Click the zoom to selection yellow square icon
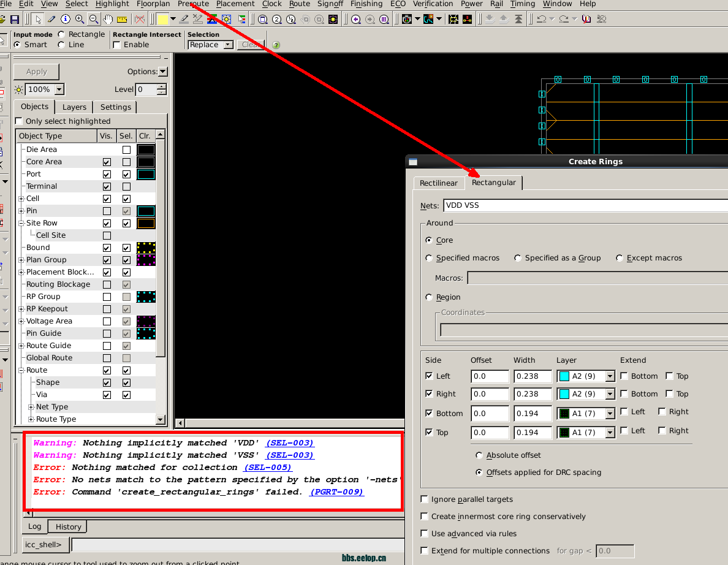 pyautogui.click(x=333, y=19)
